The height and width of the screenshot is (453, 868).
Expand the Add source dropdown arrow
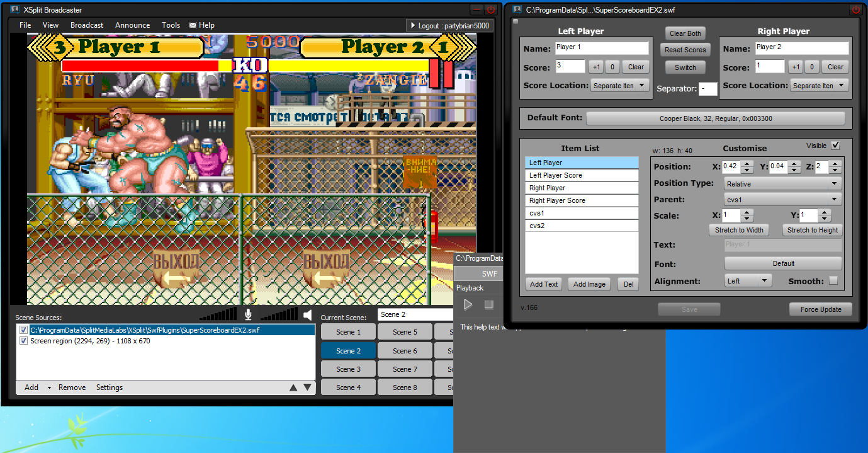coord(49,388)
